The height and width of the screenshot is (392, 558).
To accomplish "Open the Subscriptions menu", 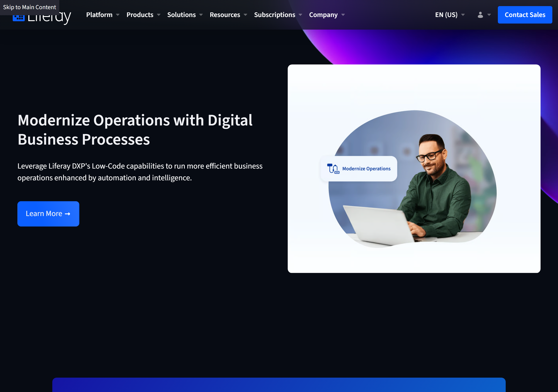I will point(275,15).
